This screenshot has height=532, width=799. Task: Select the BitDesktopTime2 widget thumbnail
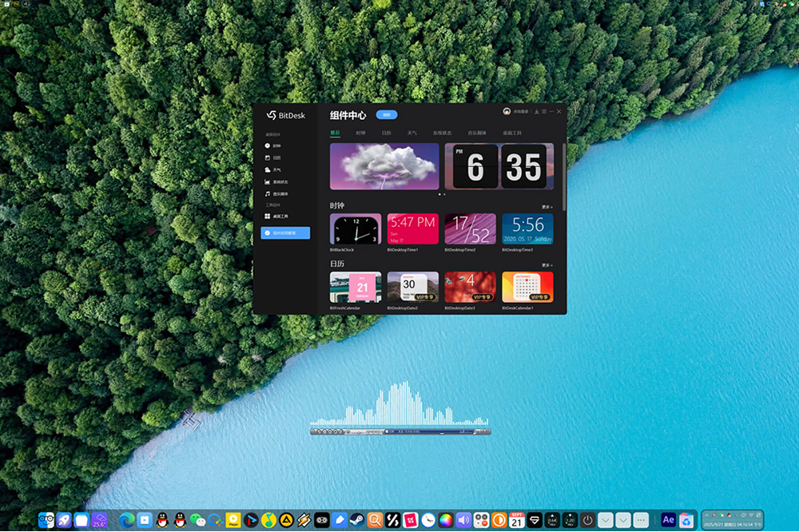471,228
